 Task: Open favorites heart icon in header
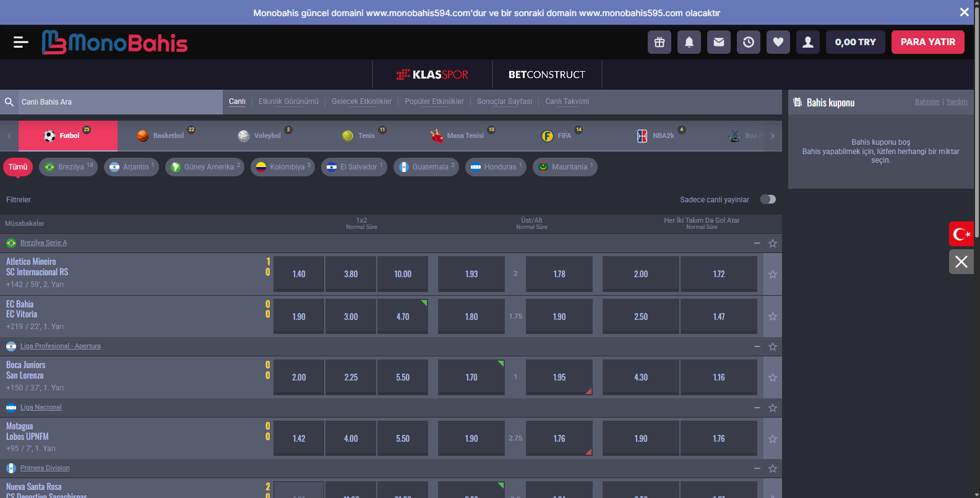point(778,42)
